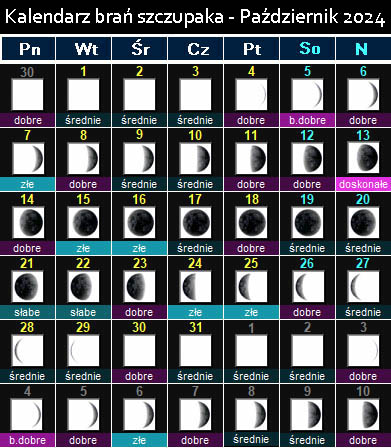
Task: Click the 'złe' rating under November 6
Action: [x=139, y=440]
